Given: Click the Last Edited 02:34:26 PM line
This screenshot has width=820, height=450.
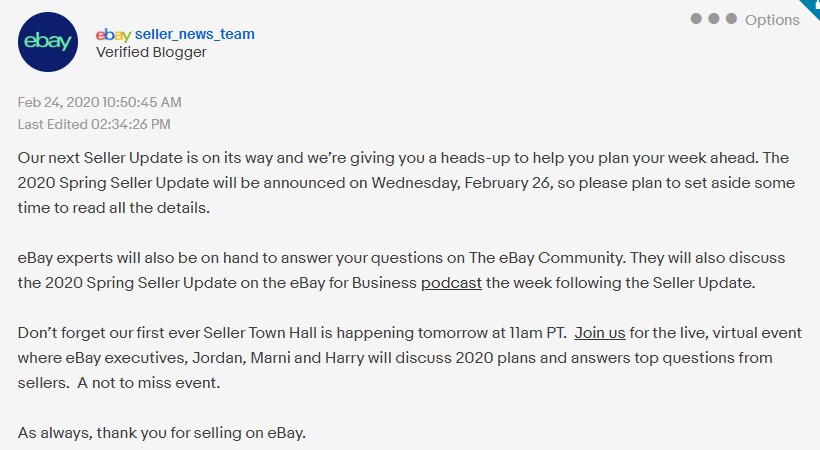Looking at the screenshot, I should point(94,124).
